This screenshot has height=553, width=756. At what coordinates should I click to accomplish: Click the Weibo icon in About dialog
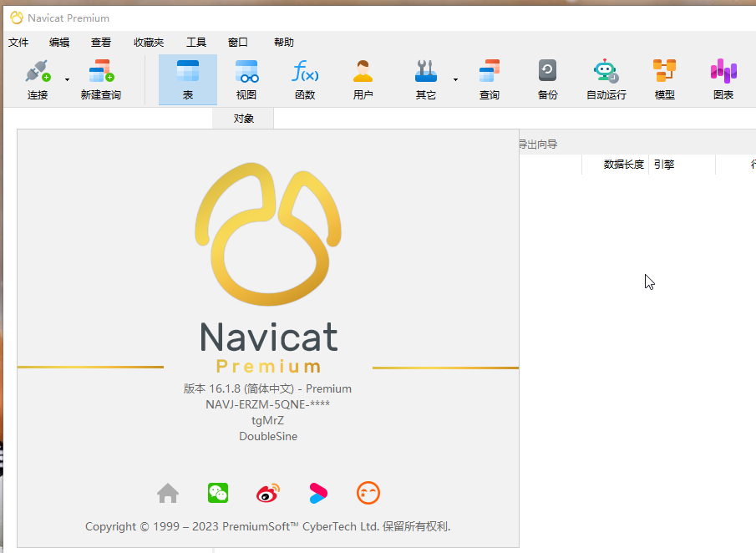pyautogui.click(x=268, y=493)
